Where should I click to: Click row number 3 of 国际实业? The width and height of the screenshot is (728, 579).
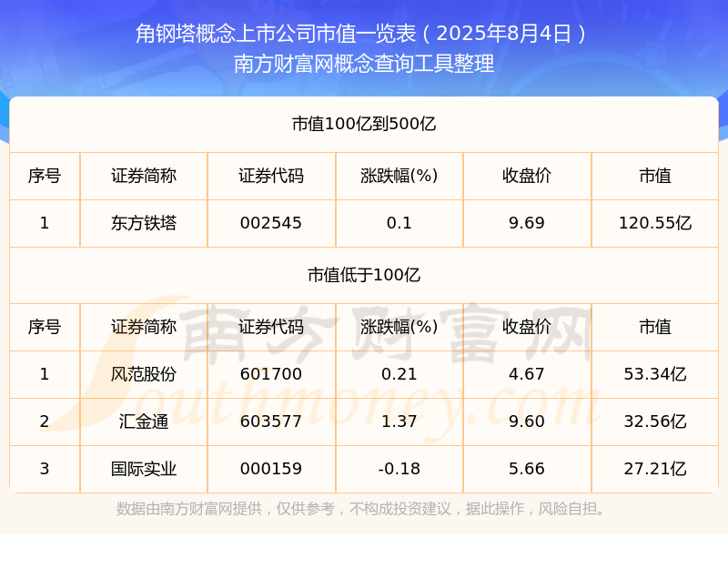coord(45,469)
